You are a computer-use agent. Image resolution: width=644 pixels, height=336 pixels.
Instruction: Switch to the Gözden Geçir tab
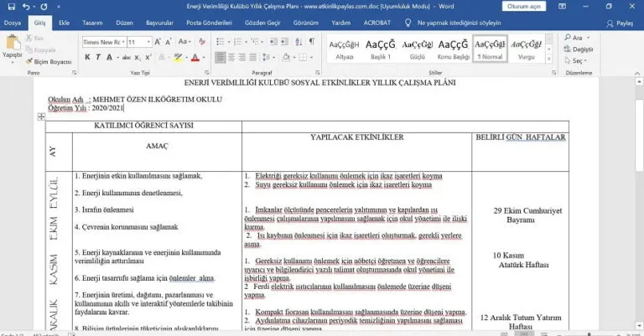click(262, 23)
